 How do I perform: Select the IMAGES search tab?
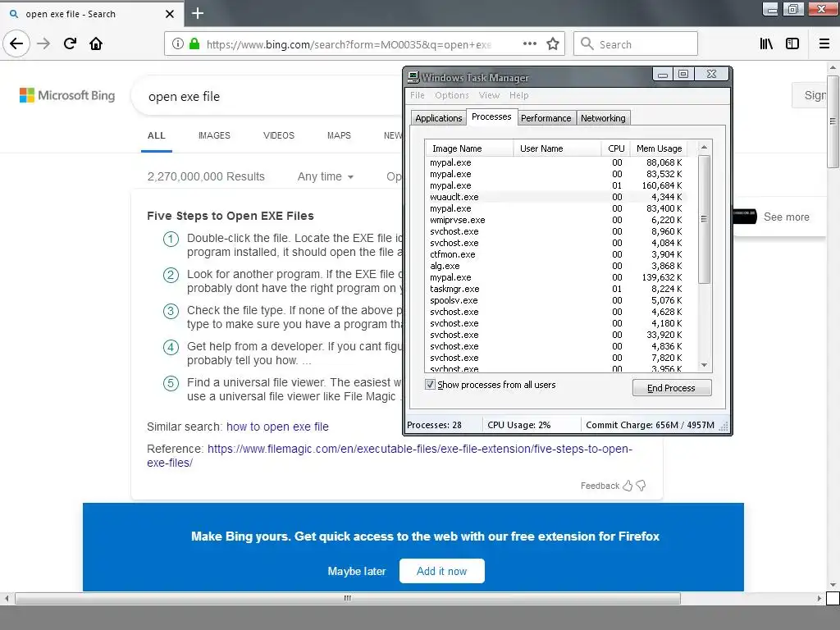coord(214,135)
